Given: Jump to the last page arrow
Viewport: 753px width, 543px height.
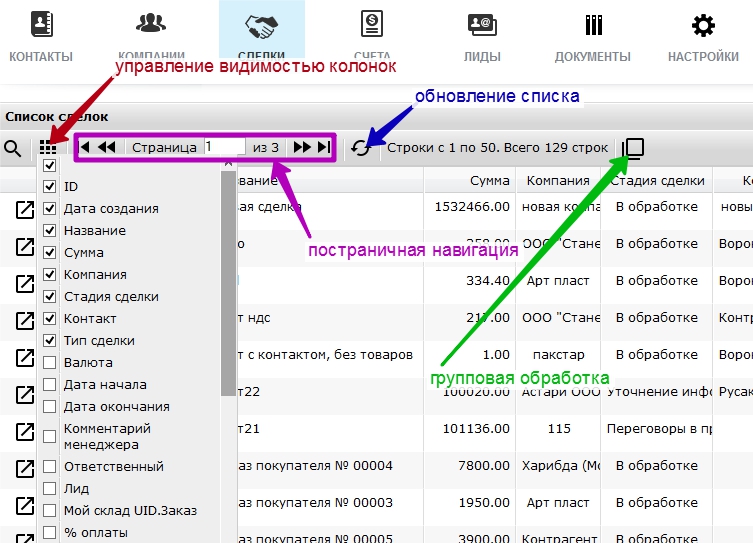Looking at the screenshot, I should 324,147.
